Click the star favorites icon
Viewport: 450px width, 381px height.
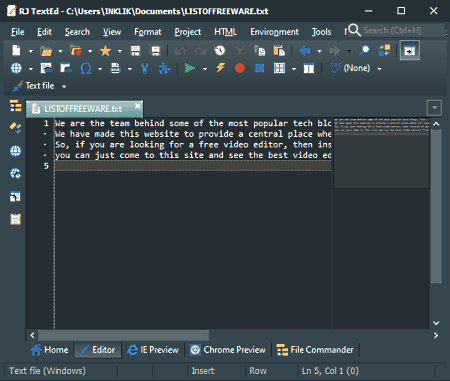[105, 51]
